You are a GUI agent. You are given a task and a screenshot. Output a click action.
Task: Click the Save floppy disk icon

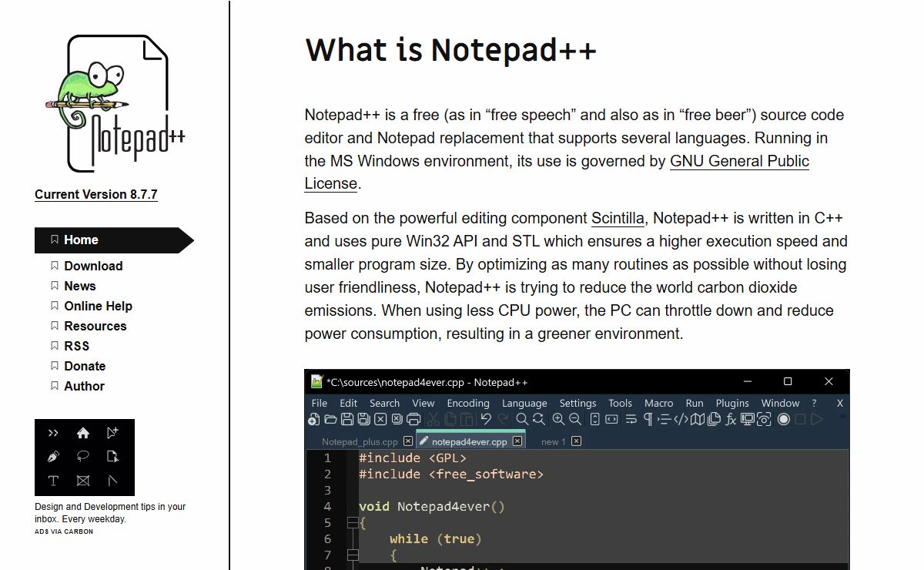[x=347, y=419]
